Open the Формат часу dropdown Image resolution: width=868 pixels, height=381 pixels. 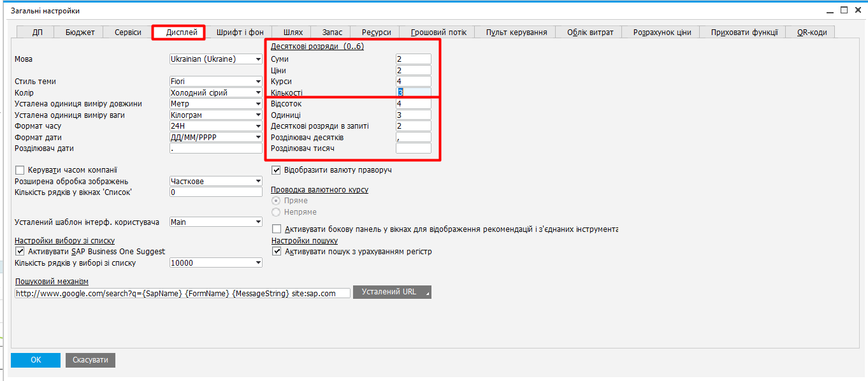pyautogui.click(x=257, y=126)
